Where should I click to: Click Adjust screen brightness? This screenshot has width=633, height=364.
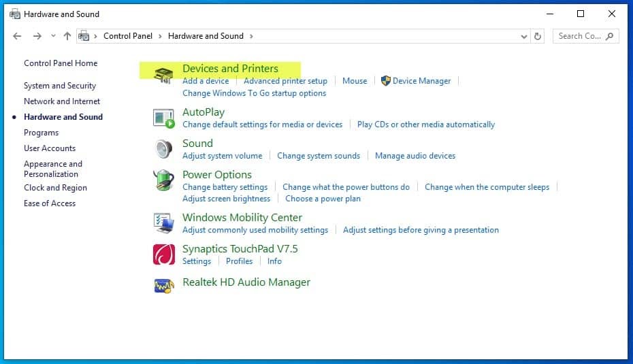pyautogui.click(x=227, y=199)
